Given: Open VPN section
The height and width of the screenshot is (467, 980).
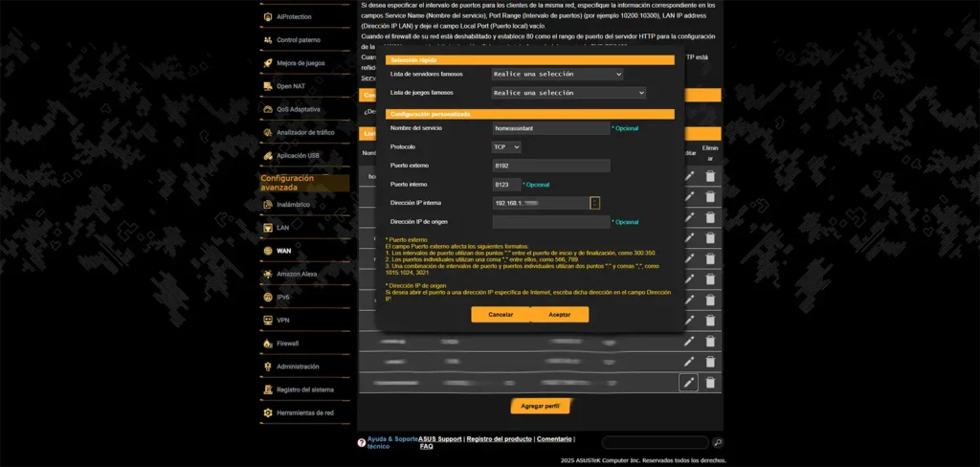Looking at the screenshot, I should pyautogui.click(x=283, y=320).
